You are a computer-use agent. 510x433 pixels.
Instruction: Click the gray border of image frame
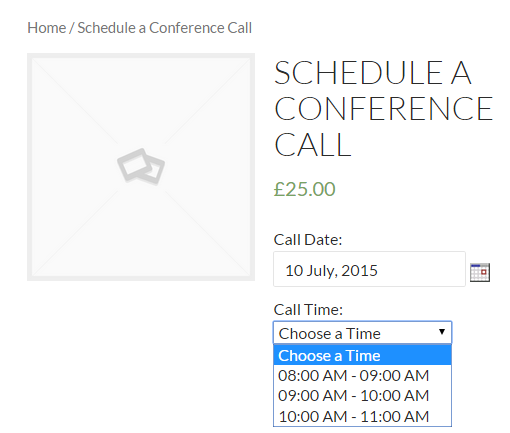pyautogui.click(x=29, y=167)
